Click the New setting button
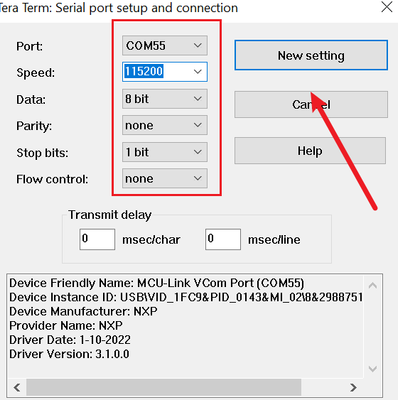Viewport: 398px width, 400px height. [x=311, y=55]
